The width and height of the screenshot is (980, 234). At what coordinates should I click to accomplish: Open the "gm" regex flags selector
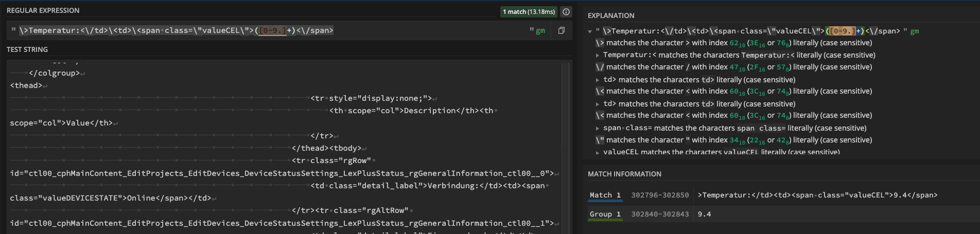click(540, 31)
